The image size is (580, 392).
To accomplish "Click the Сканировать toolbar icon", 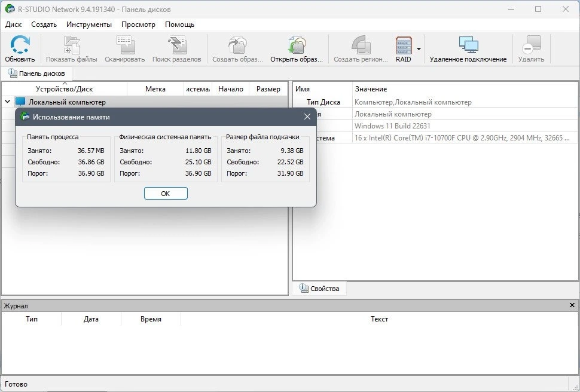I will click(125, 45).
